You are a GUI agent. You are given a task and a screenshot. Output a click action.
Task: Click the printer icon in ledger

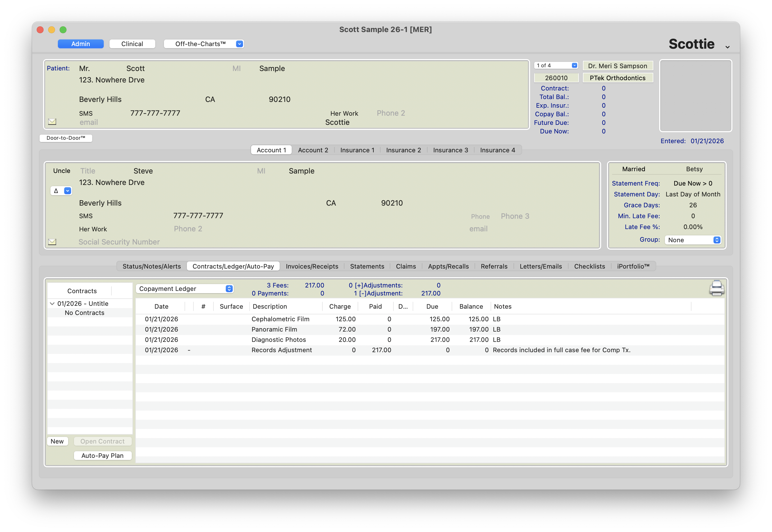pos(716,288)
